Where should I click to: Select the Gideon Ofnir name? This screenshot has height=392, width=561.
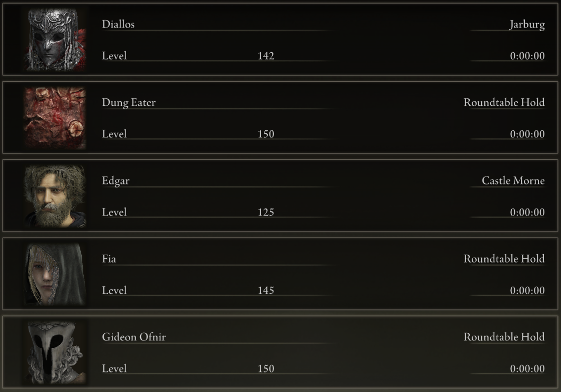(134, 337)
